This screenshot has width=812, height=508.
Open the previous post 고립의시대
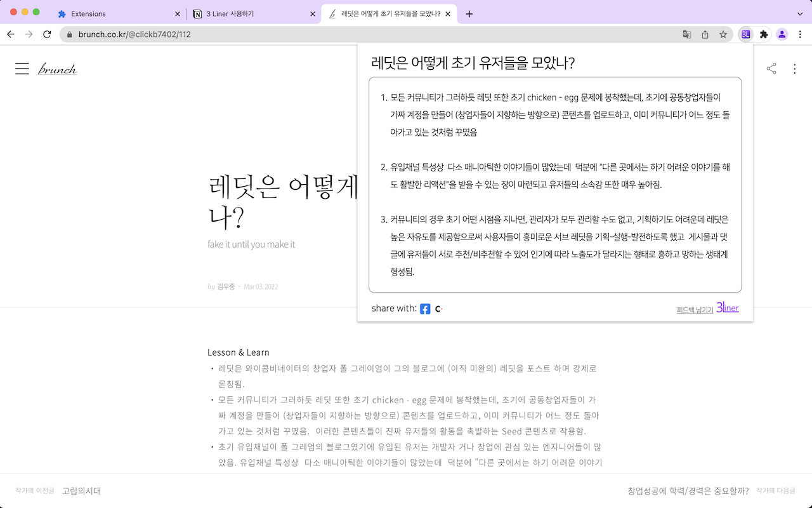(x=81, y=490)
